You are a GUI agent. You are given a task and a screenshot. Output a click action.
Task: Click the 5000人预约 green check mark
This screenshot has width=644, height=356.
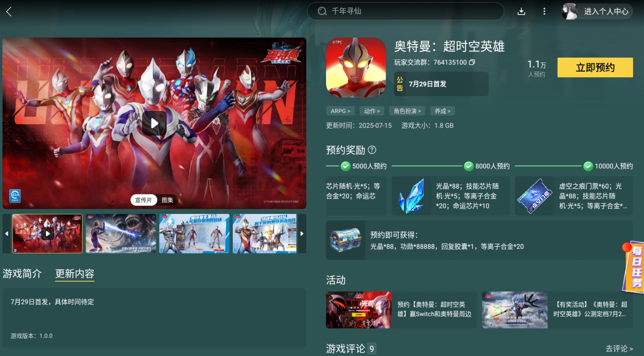pos(345,166)
